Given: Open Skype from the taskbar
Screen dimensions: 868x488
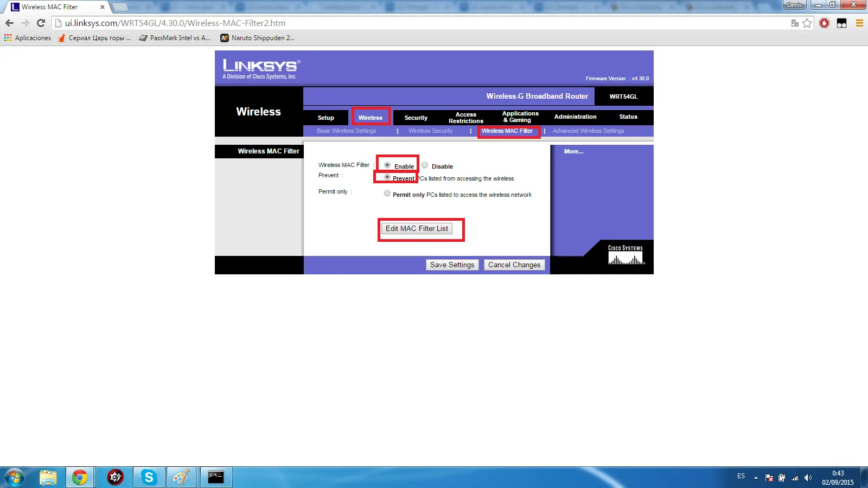Looking at the screenshot, I should [149, 477].
